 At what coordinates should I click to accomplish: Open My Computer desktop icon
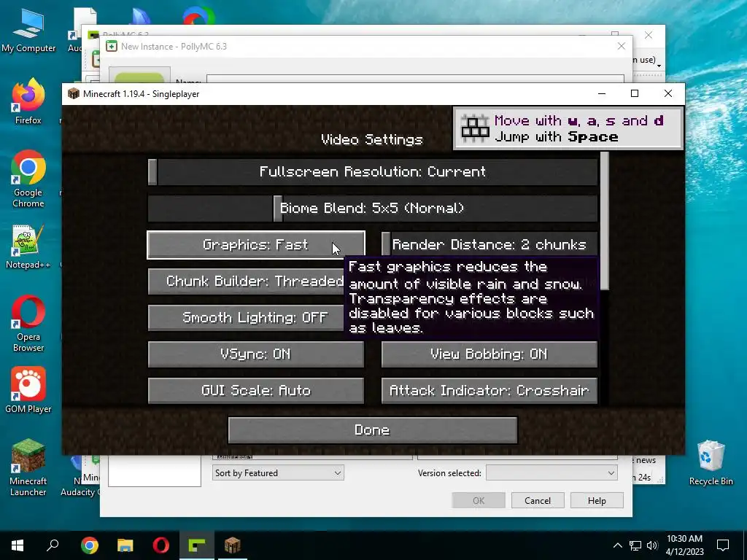click(x=28, y=29)
